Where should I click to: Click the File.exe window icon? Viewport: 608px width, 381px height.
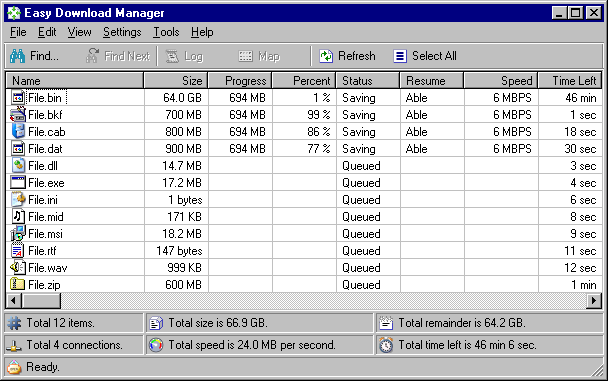[x=18, y=183]
